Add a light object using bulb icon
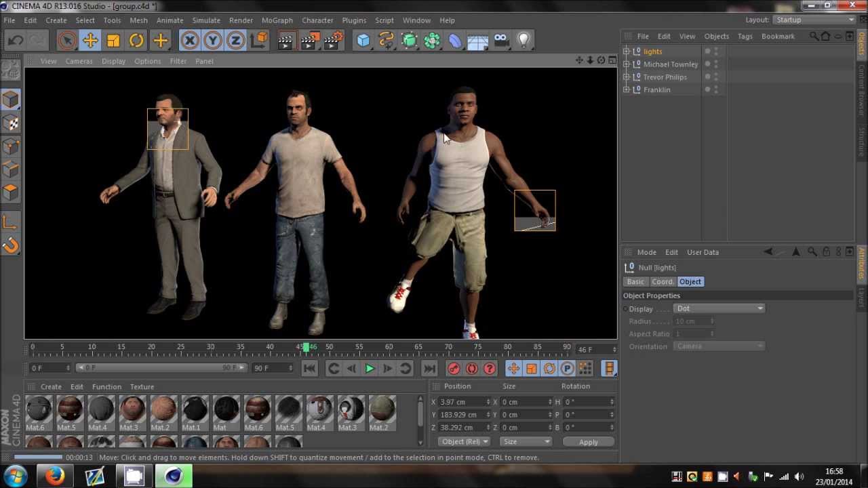Image resolution: width=868 pixels, height=488 pixels. [524, 41]
